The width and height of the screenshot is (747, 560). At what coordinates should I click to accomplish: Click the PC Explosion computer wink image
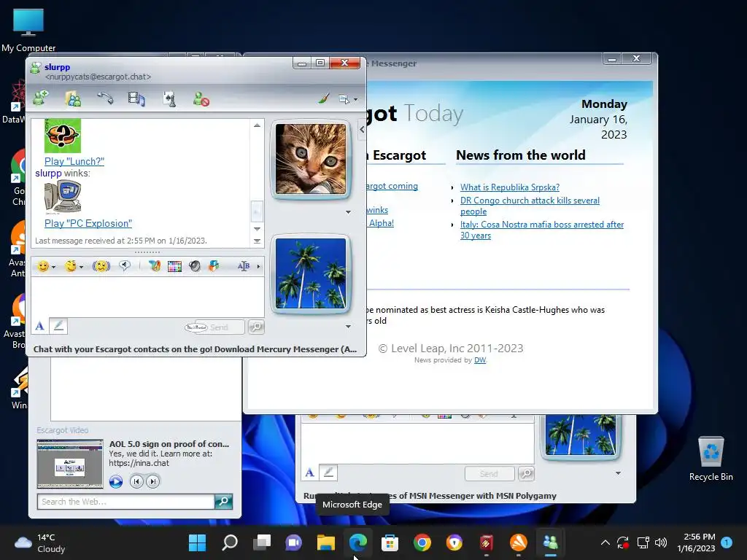[x=63, y=198]
